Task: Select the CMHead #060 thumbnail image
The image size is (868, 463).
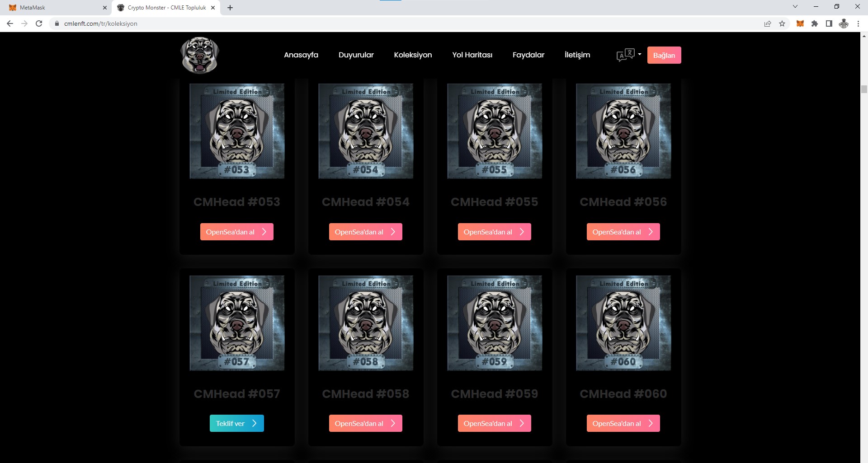Action: pos(623,323)
